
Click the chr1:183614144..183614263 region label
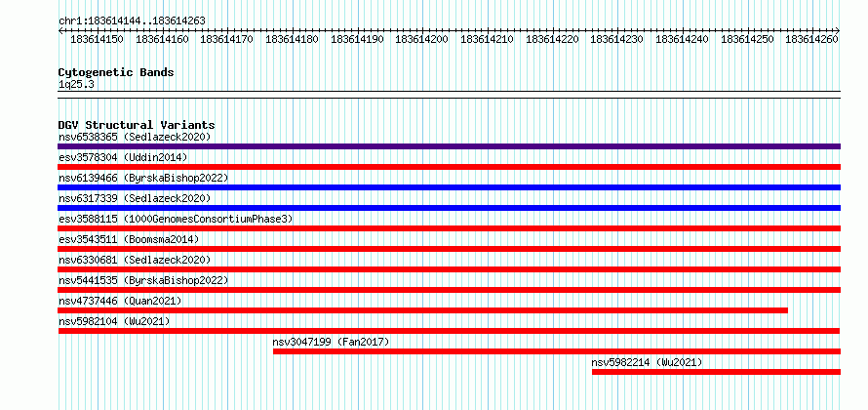[x=132, y=20]
